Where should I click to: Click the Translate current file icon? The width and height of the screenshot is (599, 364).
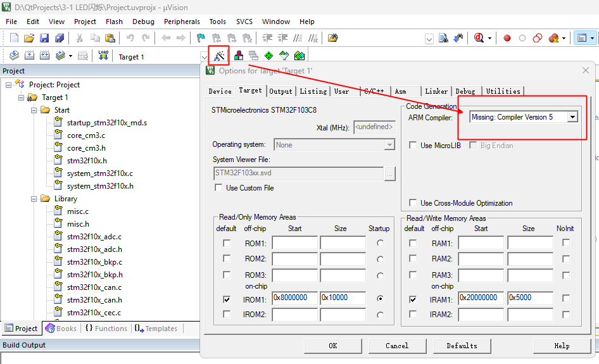(x=14, y=56)
